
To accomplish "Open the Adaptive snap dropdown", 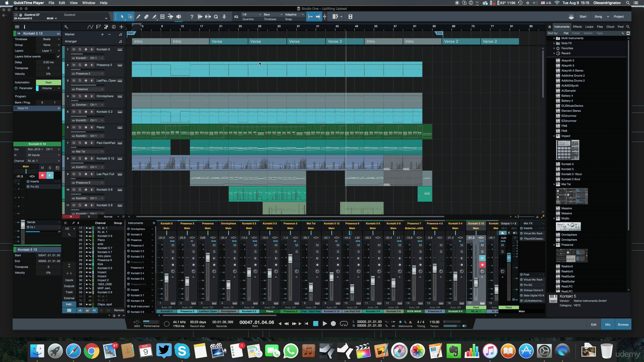I will click(294, 15).
